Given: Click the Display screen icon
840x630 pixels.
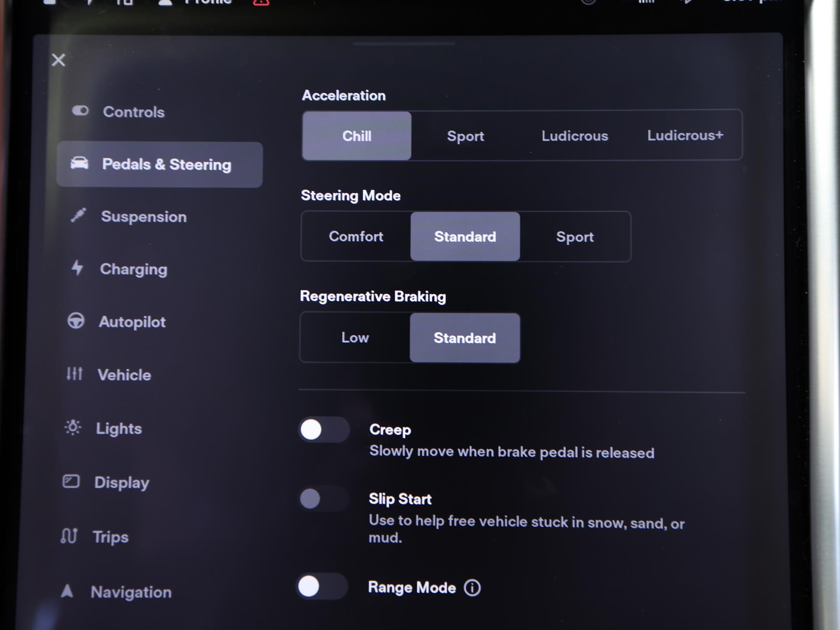Looking at the screenshot, I should (71, 481).
